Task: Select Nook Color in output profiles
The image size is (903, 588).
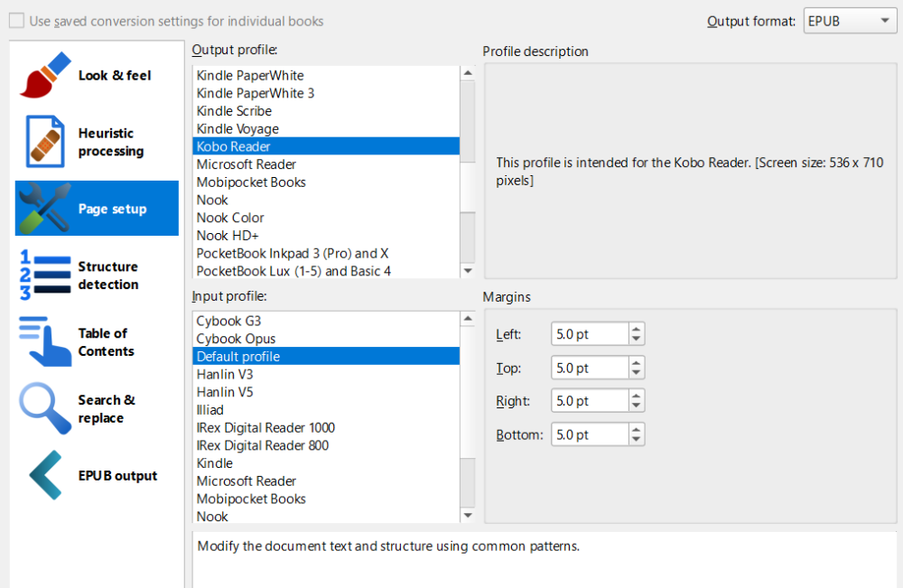Action: coord(230,218)
